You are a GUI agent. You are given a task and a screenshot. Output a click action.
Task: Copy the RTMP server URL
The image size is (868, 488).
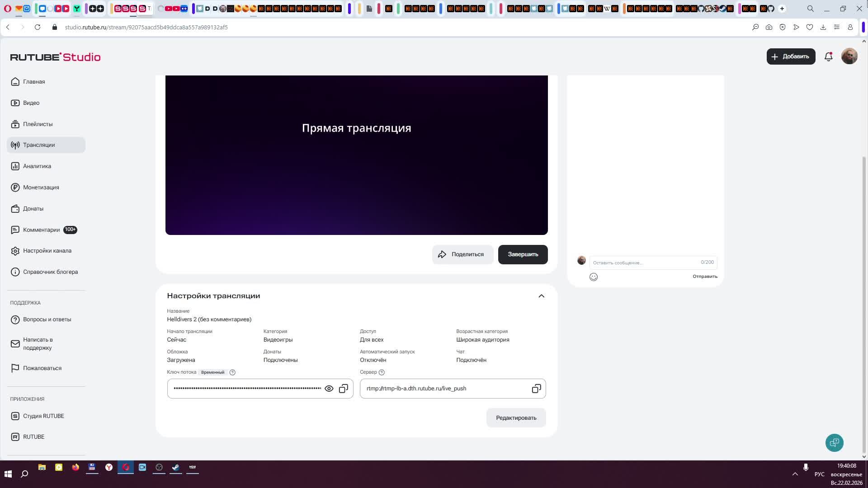point(536,389)
